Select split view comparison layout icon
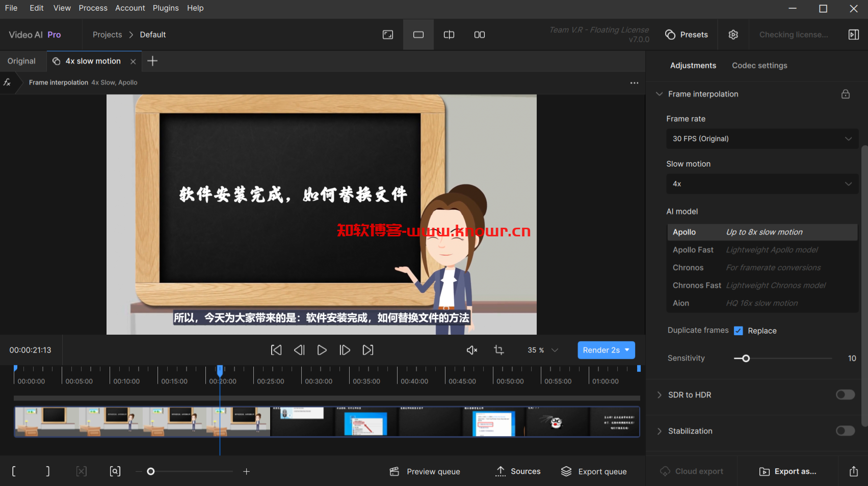Screen dimensions: 868x486 click(x=449, y=35)
